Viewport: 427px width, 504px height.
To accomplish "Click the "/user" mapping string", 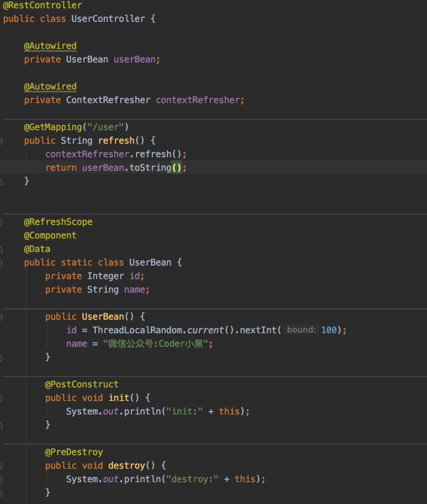I will (105, 127).
